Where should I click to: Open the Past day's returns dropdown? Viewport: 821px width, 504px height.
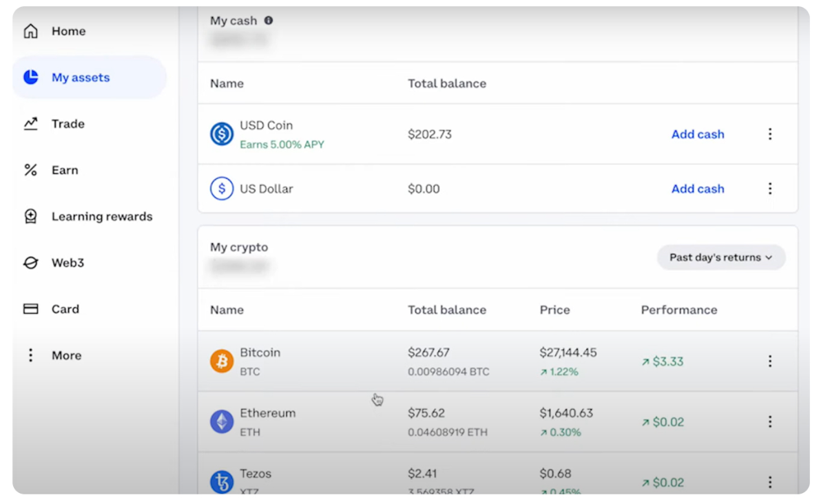point(720,258)
